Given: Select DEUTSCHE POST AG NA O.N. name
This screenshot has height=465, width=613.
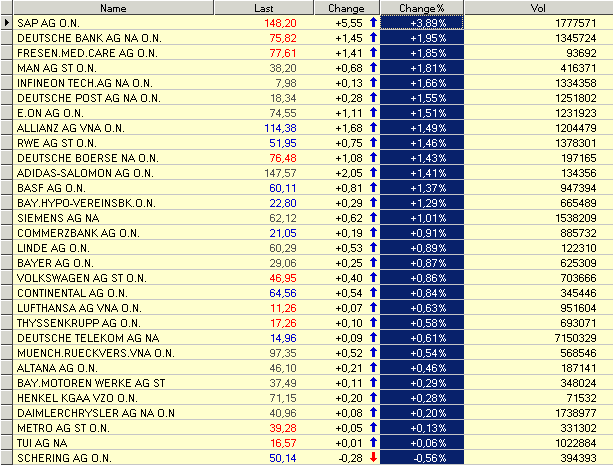Looking at the screenshot, I should coord(89,98).
